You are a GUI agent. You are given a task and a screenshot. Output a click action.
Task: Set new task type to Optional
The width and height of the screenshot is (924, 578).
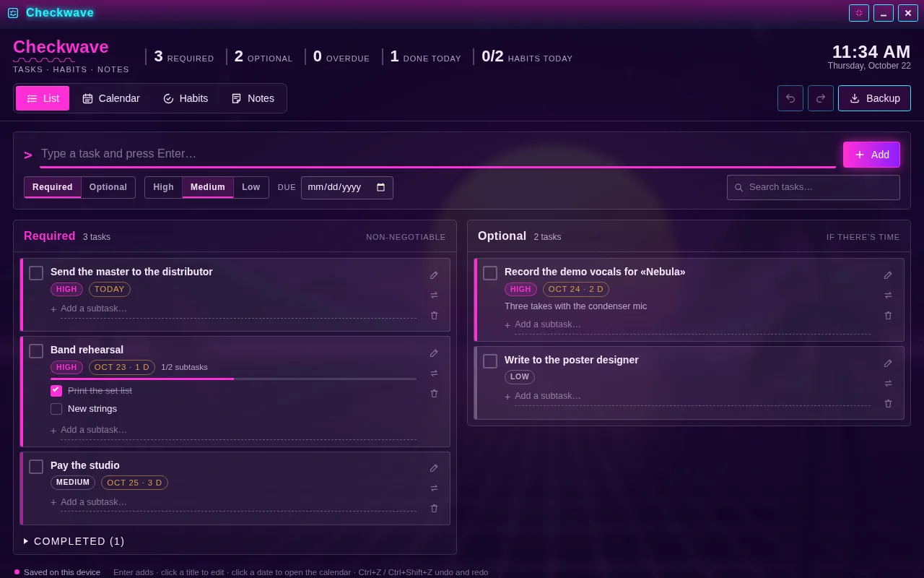108,187
